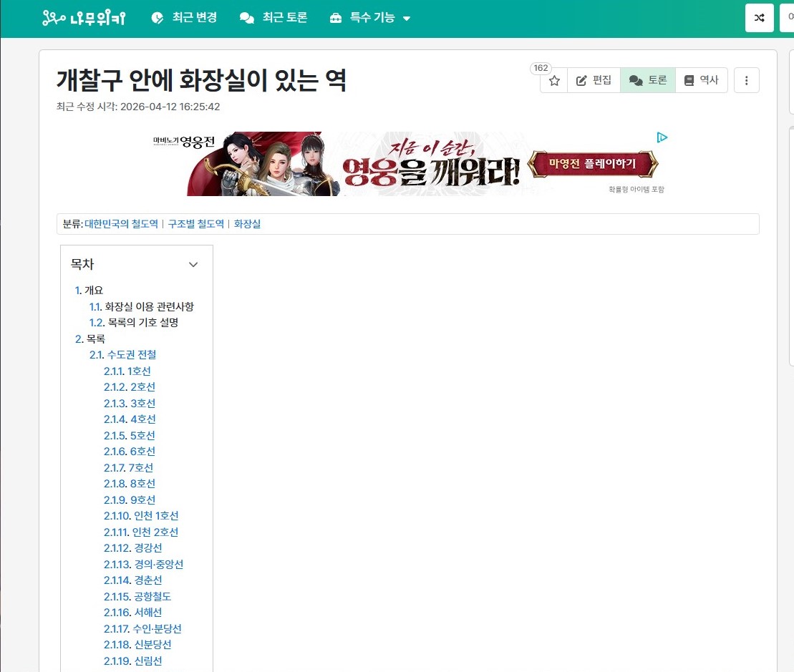
Task: Open the 토론 discussion tab
Action: click(x=648, y=80)
